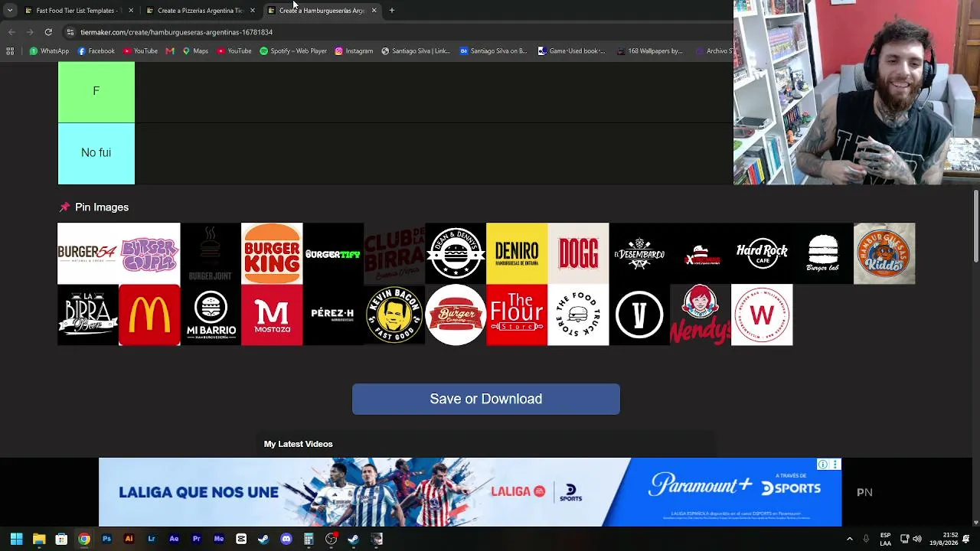Select the Dean & Dennys logo

456,253
